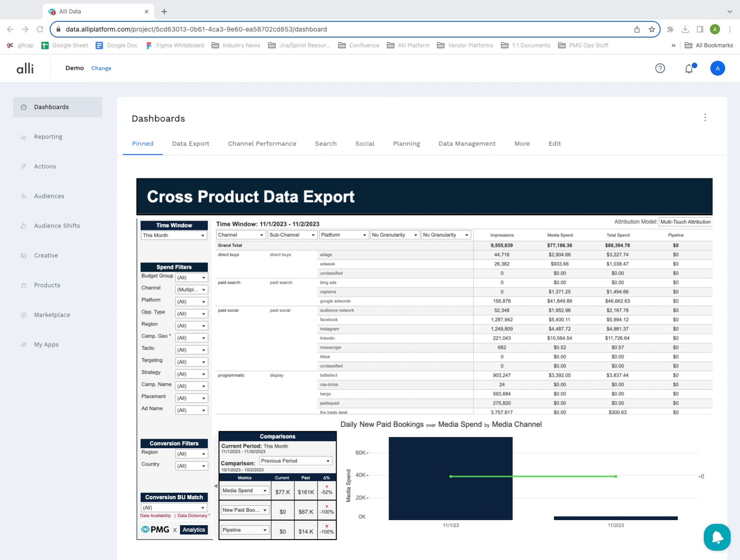Image resolution: width=740 pixels, height=560 pixels.
Task: Open the notifications bell
Action: tap(689, 69)
